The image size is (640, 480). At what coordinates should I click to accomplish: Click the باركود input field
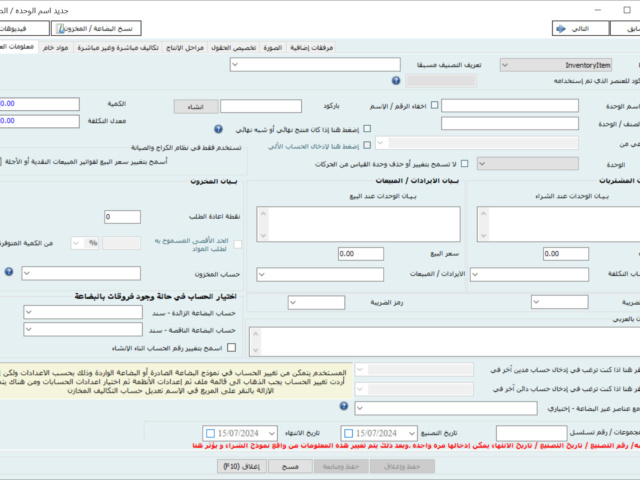(261, 106)
